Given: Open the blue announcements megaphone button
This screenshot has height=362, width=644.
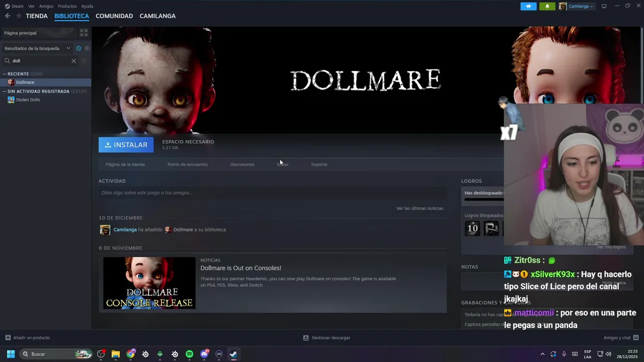Looking at the screenshot, I should [x=528, y=6].
